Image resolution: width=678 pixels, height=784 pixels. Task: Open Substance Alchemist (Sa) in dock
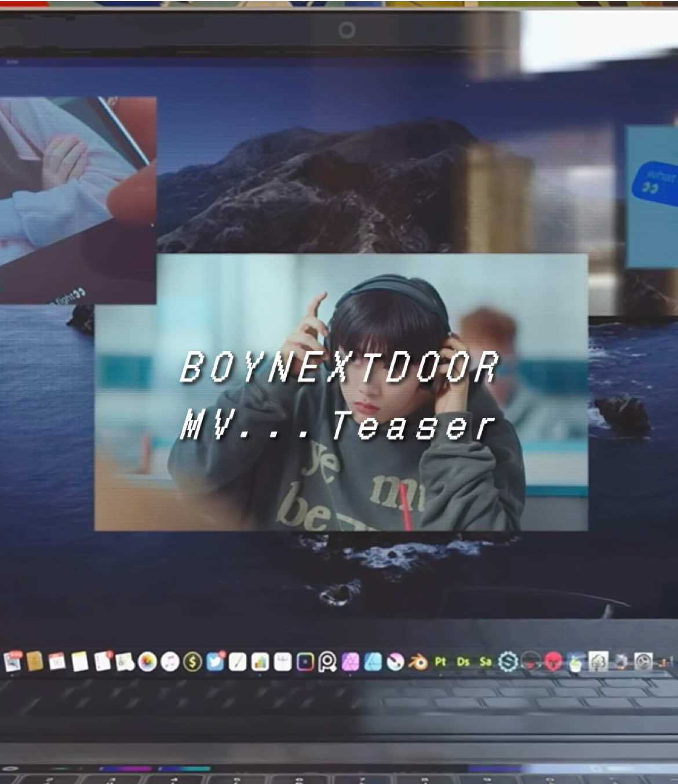[485, 661]
